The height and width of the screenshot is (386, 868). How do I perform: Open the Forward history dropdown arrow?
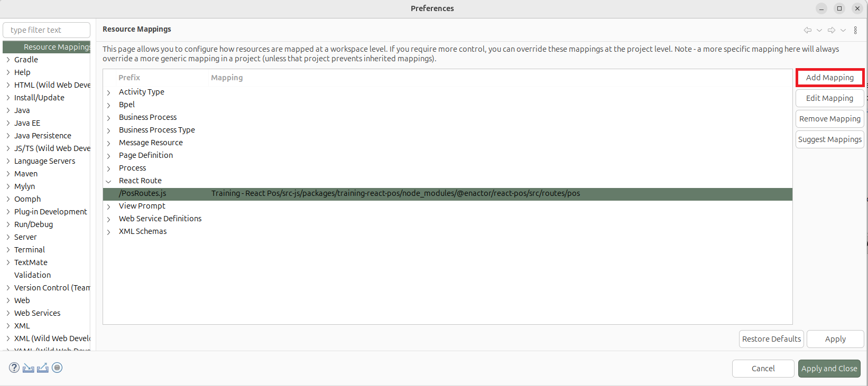(843, 30)
